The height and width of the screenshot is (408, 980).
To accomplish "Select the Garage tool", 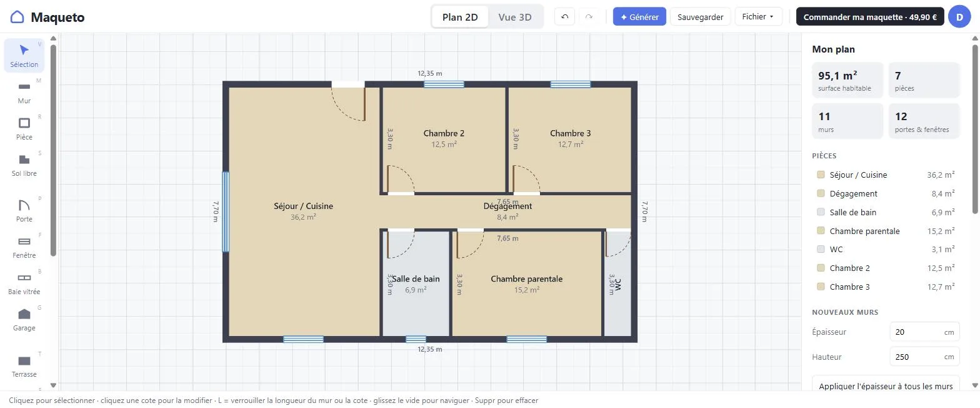I will point(24,319).
